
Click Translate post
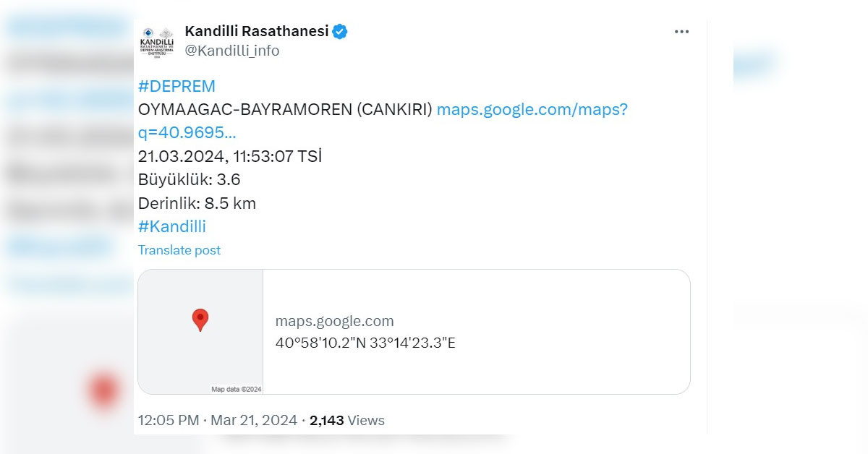click(179, 250)
